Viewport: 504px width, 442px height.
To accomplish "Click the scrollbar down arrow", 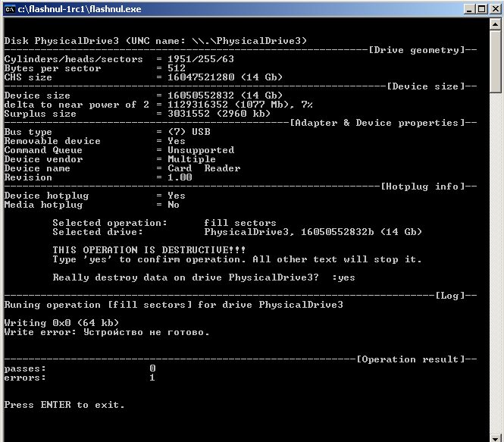I will pos(496,434).
